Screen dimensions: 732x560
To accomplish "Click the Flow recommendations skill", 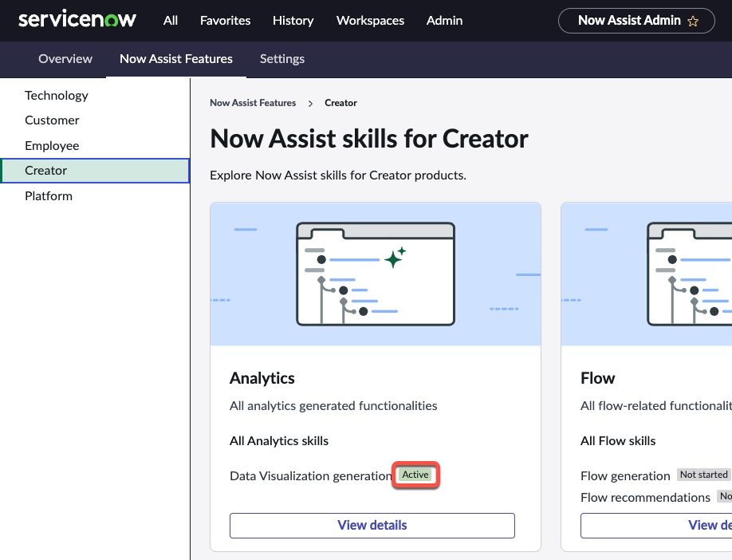I will (645, 498).
